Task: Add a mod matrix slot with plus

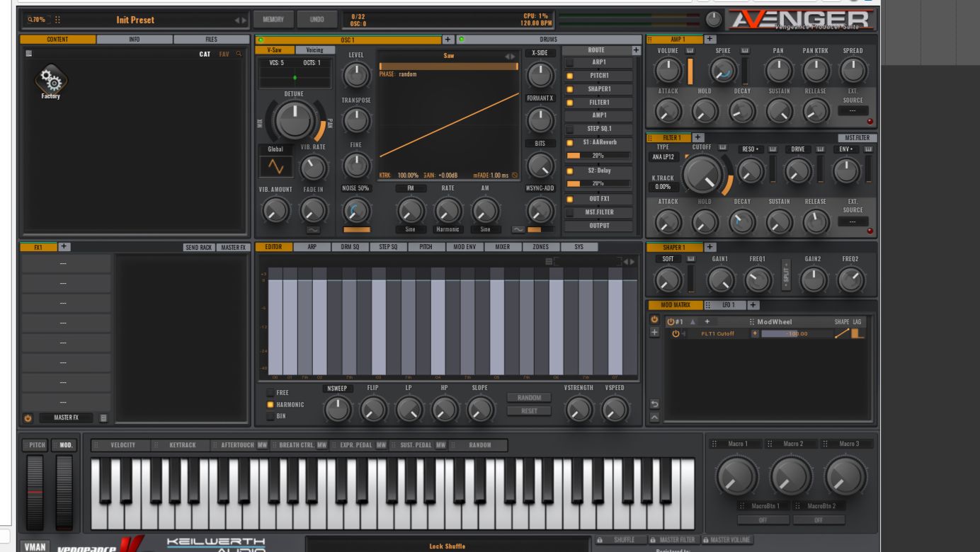Action: 654,333
